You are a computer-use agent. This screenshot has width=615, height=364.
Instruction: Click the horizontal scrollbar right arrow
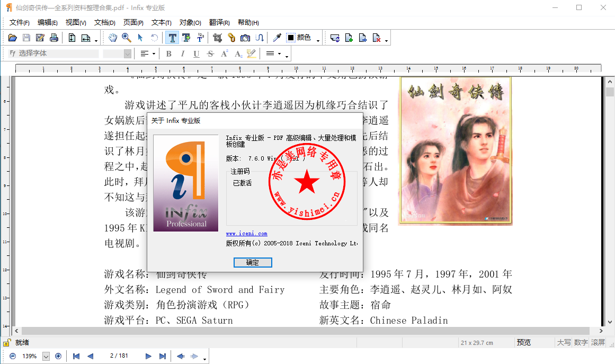(601, 331)
